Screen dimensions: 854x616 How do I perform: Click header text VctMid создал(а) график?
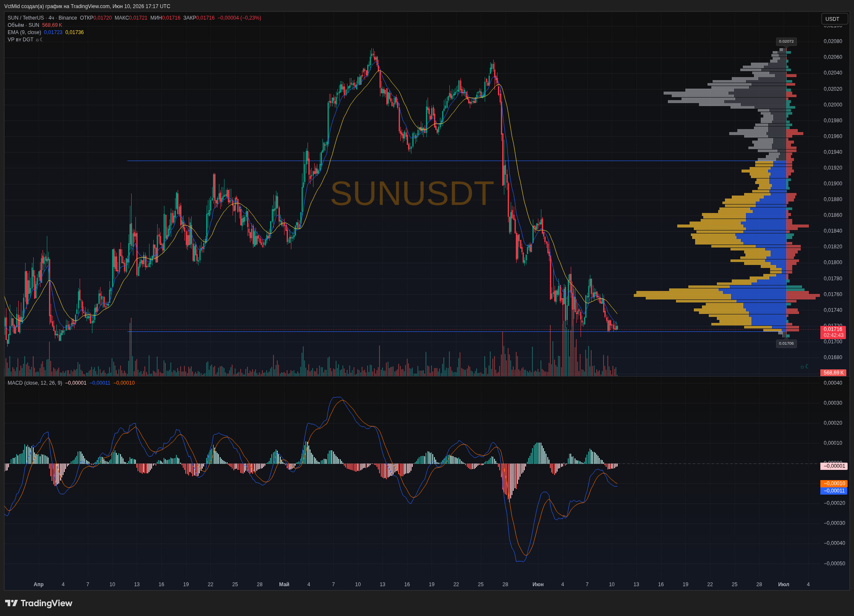point(32,6)
